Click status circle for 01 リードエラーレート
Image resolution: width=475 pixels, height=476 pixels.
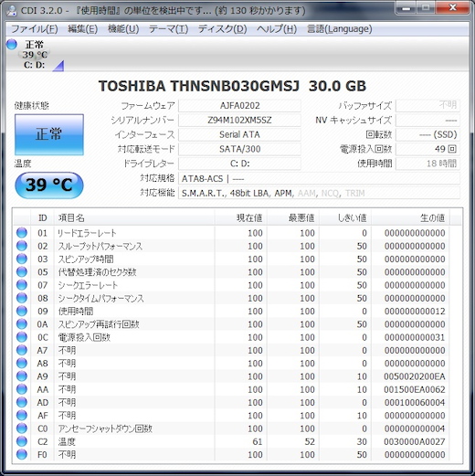(x=22, y=233)
